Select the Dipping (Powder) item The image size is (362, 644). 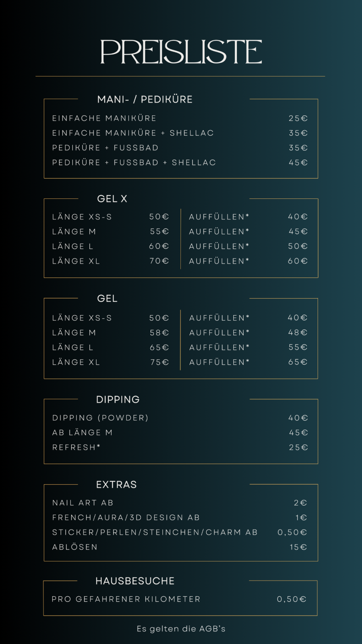tap(101, 418)
